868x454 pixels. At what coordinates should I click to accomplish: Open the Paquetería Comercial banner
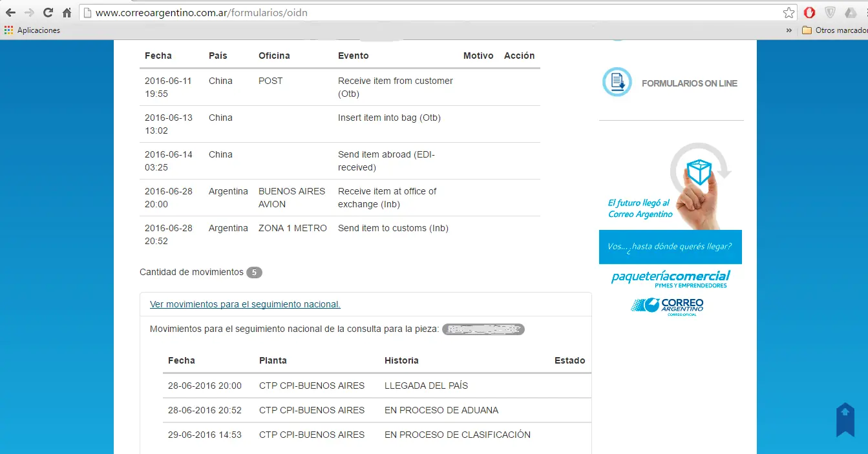[670, 279]
